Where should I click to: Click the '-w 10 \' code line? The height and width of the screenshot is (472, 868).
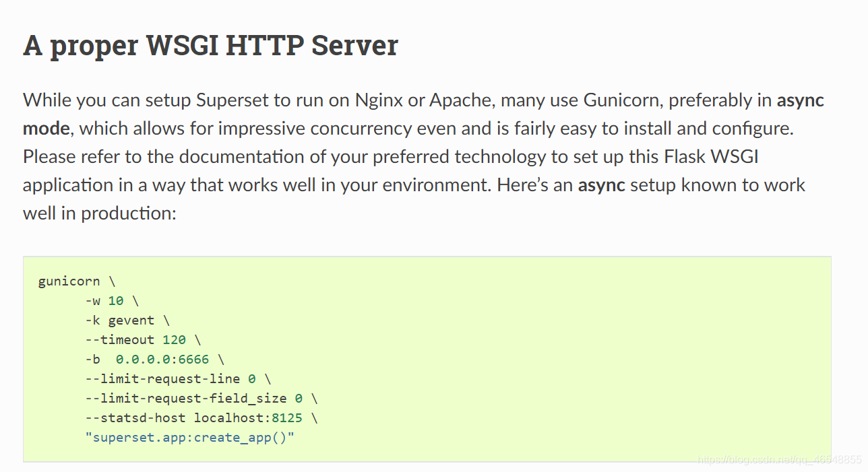click(x=112, y=301)
